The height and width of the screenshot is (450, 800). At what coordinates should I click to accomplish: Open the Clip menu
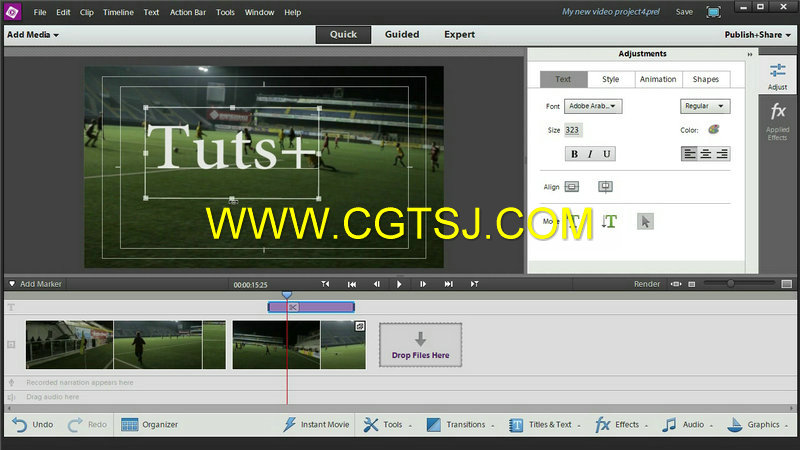(87, 12)
